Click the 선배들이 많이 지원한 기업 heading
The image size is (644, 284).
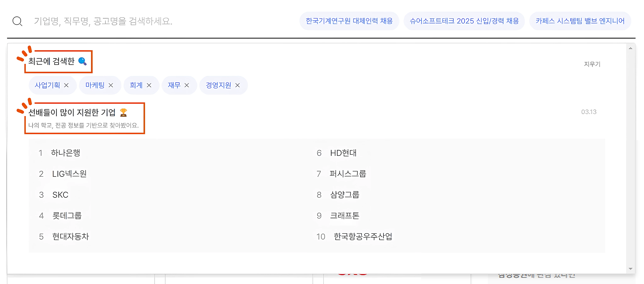[x=72, y=113]
